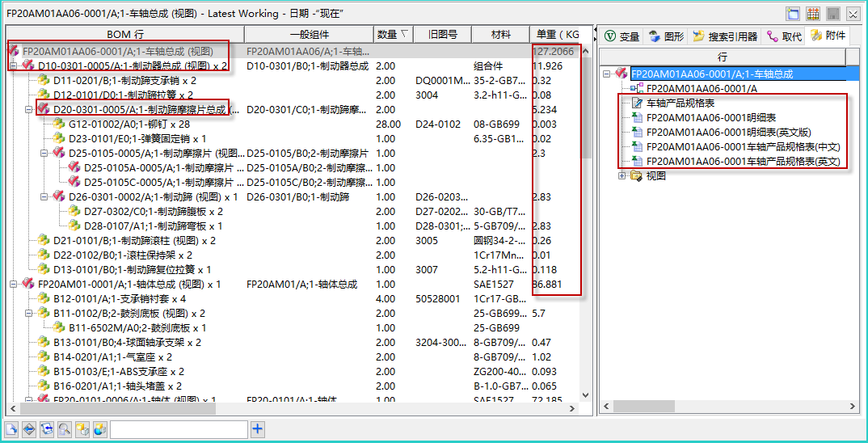Collapse the D10-0301-0005 制动器总成 node
Screen dimensions: 868x443
(x=14, y=65)
